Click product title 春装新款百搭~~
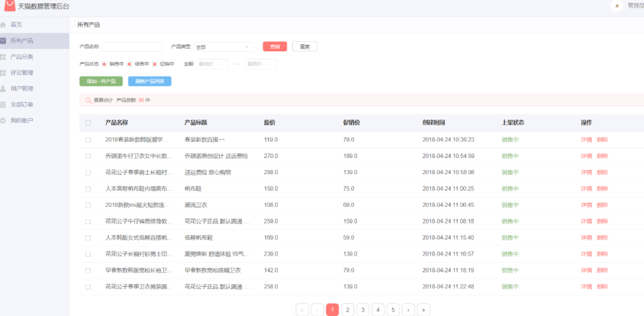The image size is (644, 316). coord(205,140)
